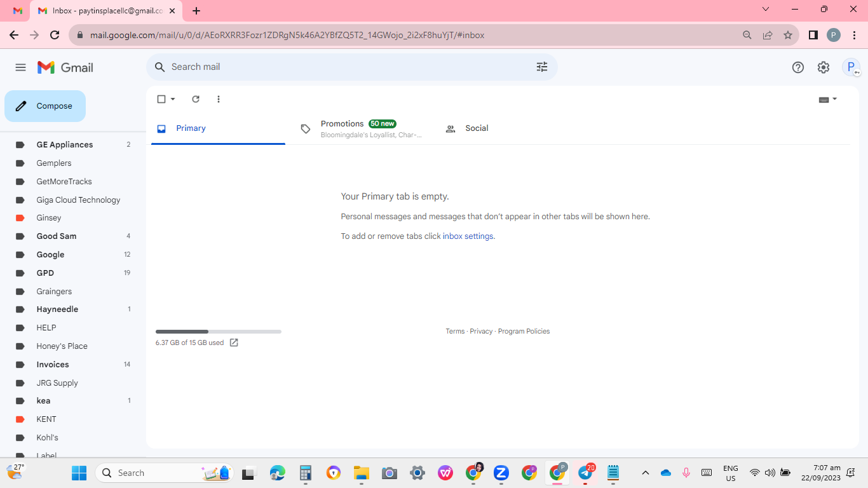This screenshot has width=868, height=488.
Task: Open a new browser tab
Action: coord(196,11)
